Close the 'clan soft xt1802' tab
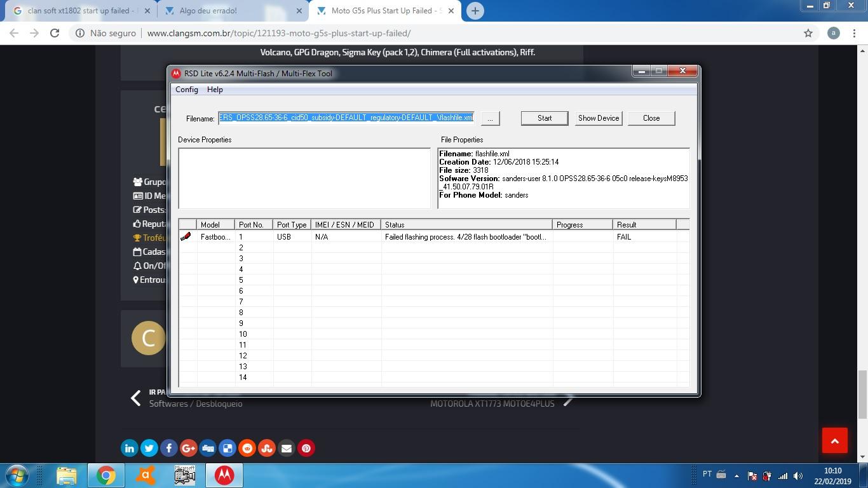 click(x=147, y=11)
